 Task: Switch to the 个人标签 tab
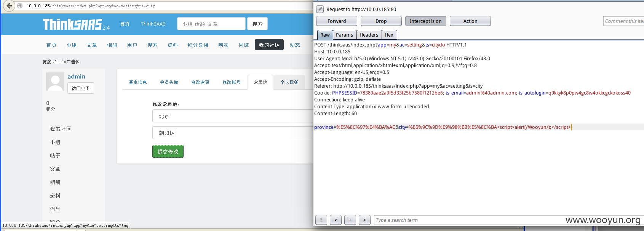289,82
